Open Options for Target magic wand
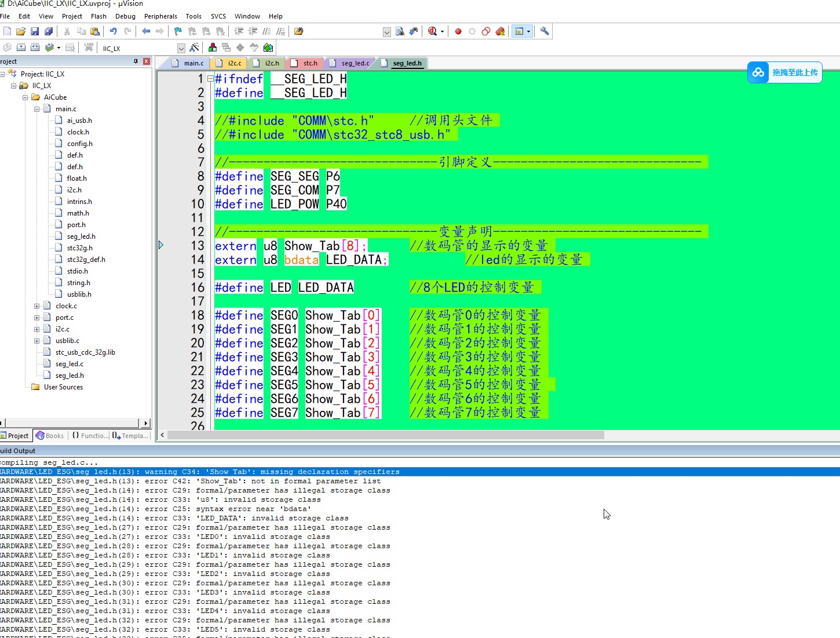This screenshot has height=638, width=840. coord(195,48)
